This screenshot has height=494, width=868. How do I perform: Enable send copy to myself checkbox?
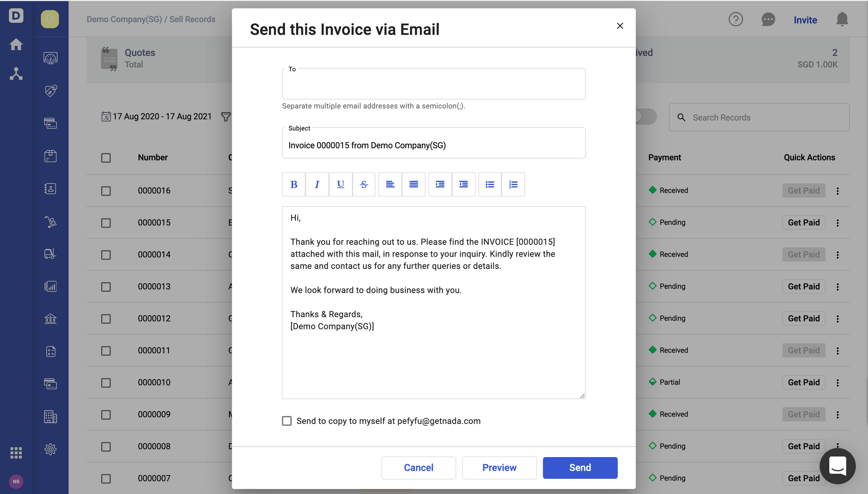[x=287, y=421]
